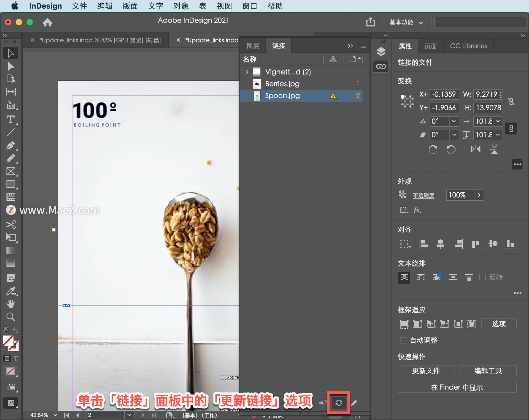Switch to the 图层 tab

[253, 46]
